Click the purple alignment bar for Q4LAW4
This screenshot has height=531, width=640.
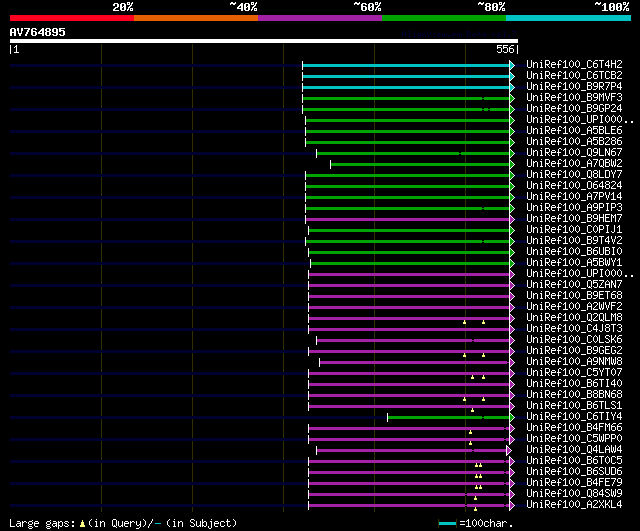411,451
